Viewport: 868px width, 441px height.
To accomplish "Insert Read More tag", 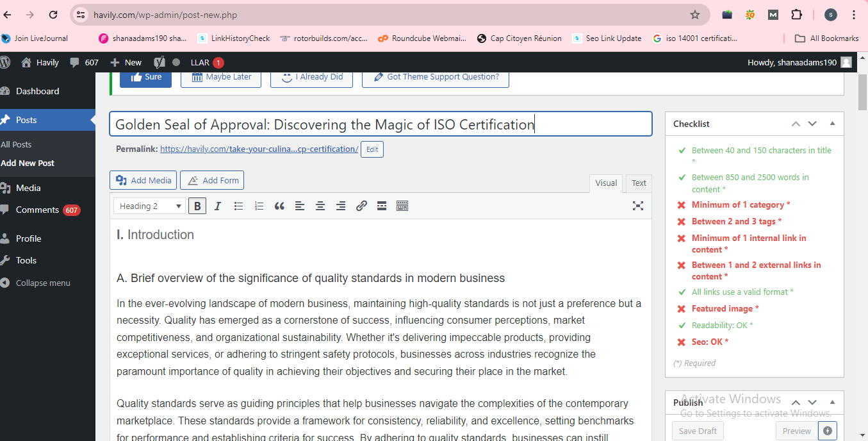I will [x=382, y=206].
